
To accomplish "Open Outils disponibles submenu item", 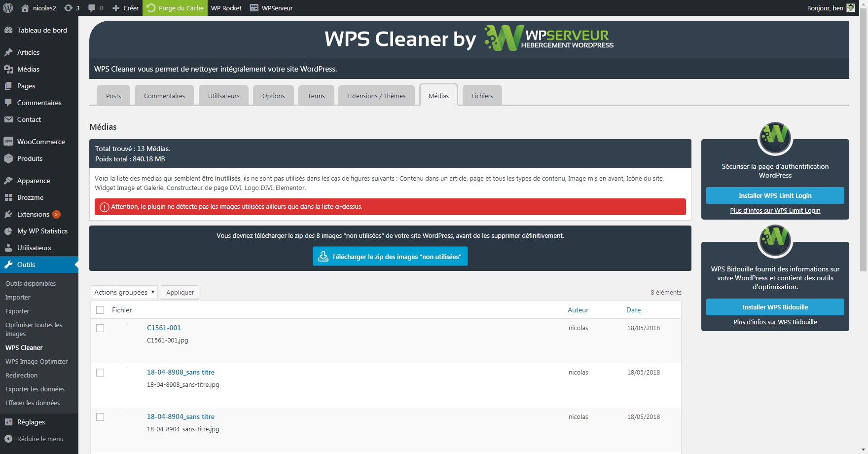I will [x=31, y=283].
